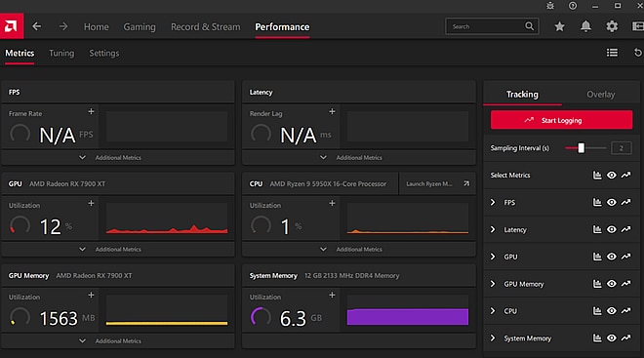Click the reset arrow icon near list view
Image resolution: width=644 pixels, height=358 pixels.
pyautogui.click(x=637, y=53)
